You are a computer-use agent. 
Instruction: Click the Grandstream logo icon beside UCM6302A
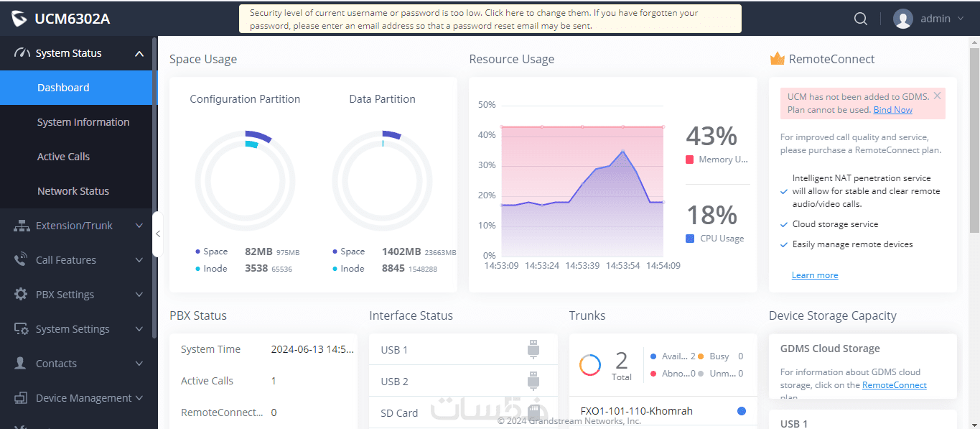(19, 19)
